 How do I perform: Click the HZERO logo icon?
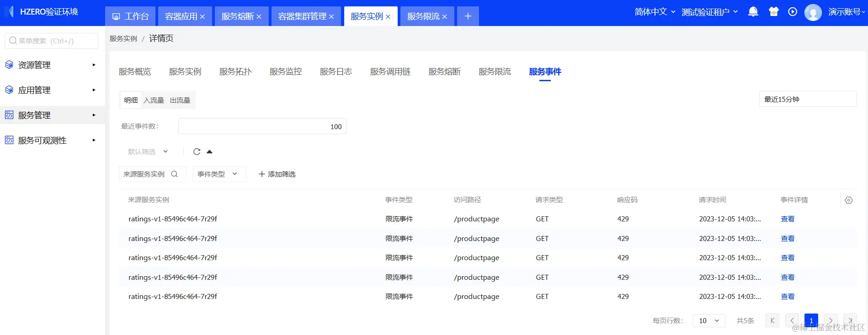click(10, 12)
